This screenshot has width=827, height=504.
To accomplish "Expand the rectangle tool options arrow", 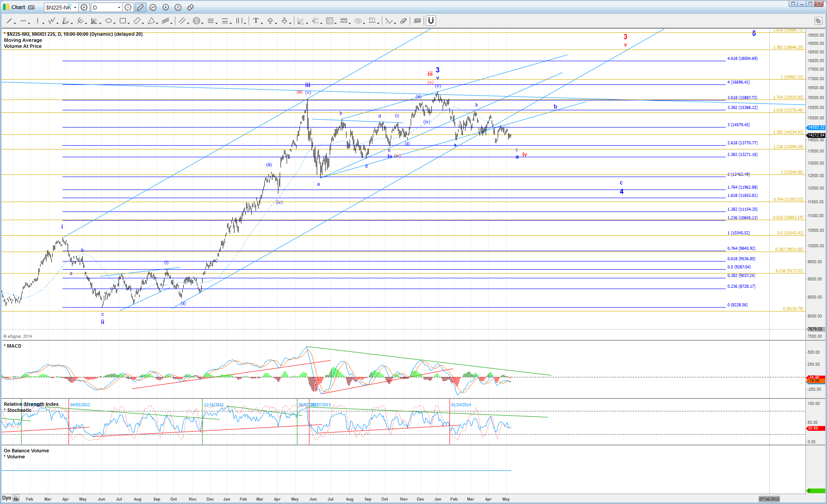I will point(129,23).
